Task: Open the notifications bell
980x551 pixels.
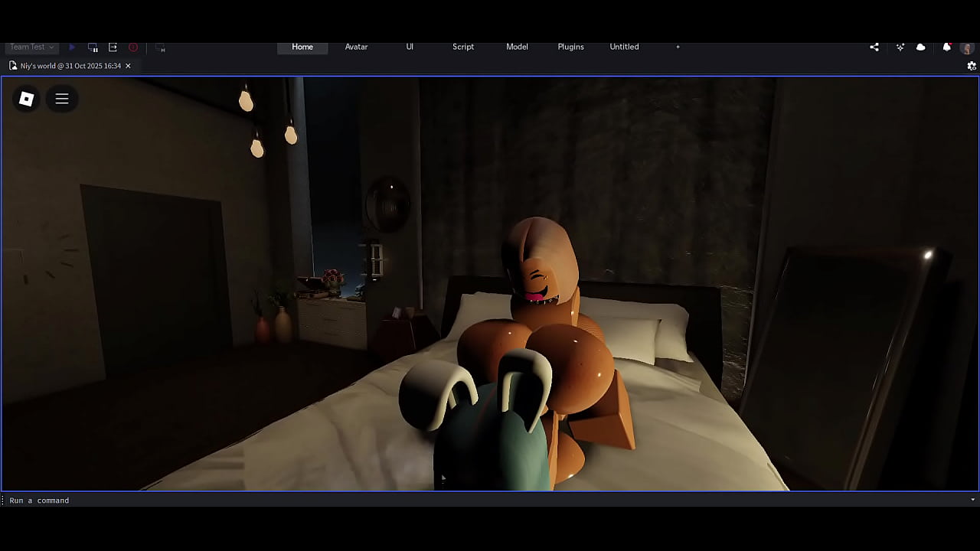Action: (947, 47)
